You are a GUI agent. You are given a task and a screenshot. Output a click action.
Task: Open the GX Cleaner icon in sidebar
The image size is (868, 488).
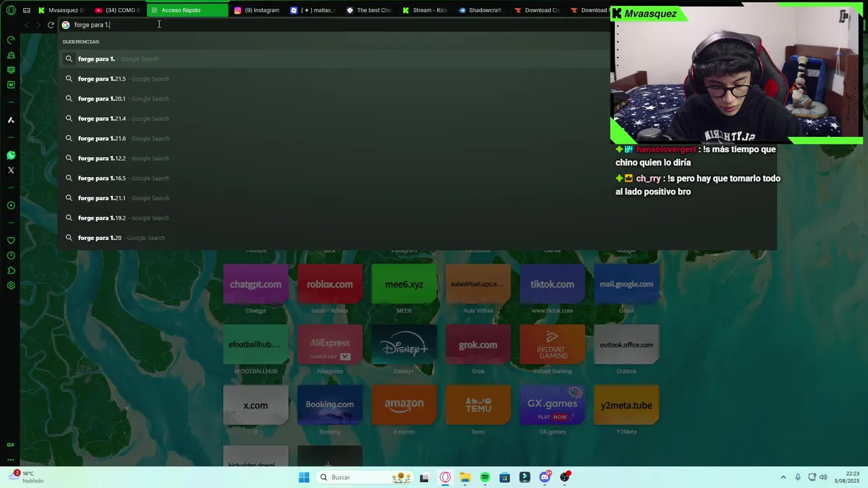(11, 55)
